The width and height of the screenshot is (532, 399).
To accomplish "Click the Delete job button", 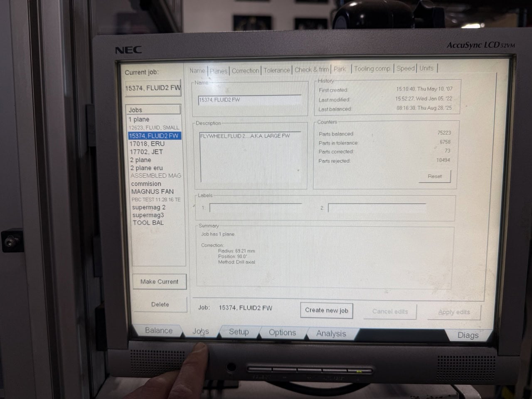I will [160, 304].
